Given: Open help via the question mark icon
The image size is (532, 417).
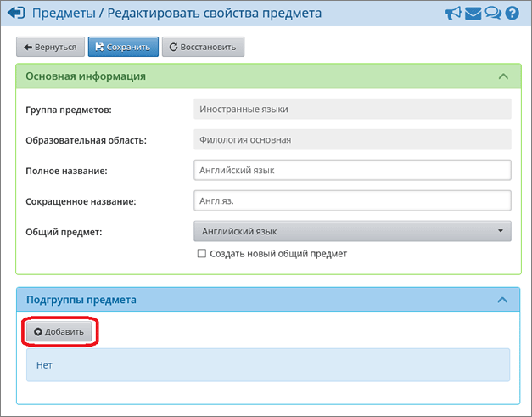Looking at the screenshot, I should [x=512, y=14].
